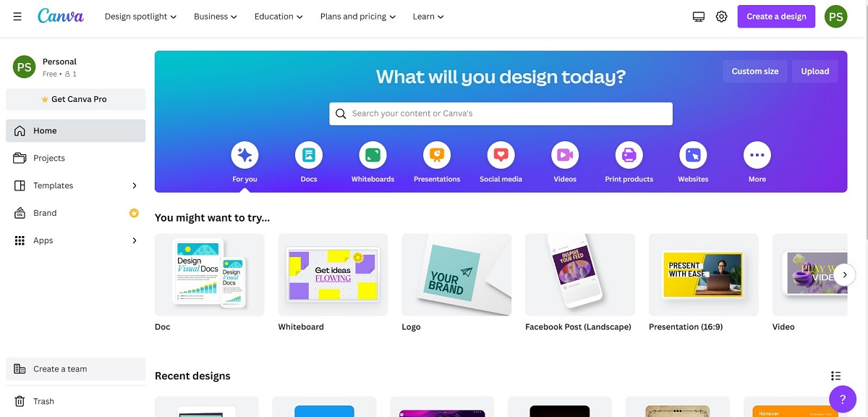The height and width of the screenshot is (417, 868).
Task: Choose the Presentations category icon
Action: tap(437, 155)
